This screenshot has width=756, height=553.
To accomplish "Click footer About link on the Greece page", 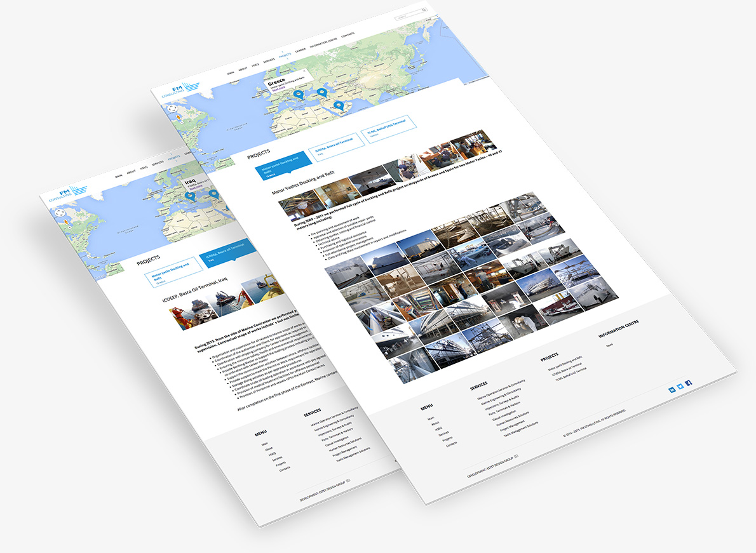I will 435,423.
